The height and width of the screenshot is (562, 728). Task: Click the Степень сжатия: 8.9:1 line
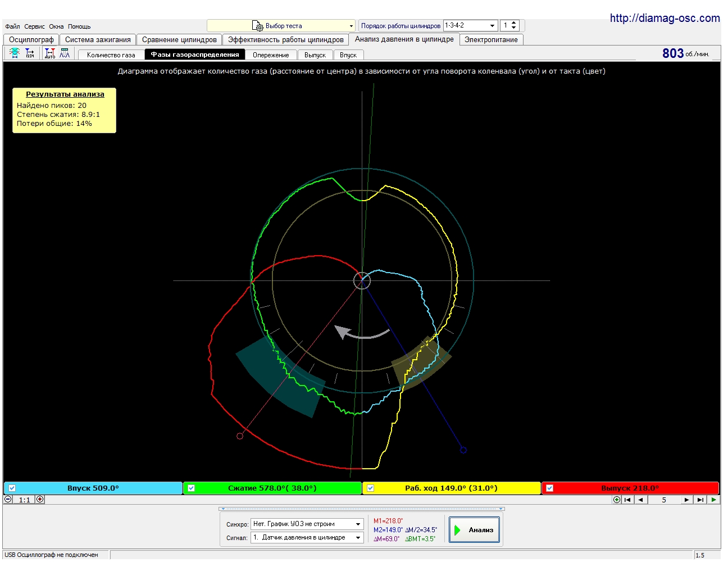point(58,114)
